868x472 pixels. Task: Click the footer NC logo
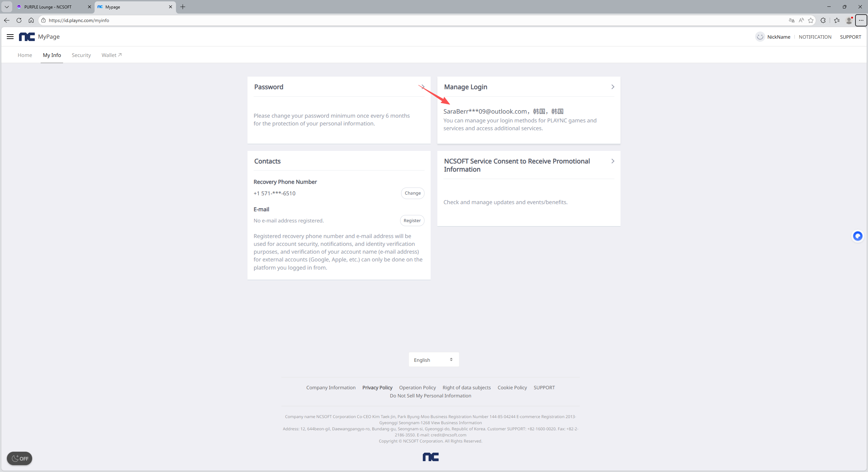coord(431,457)
